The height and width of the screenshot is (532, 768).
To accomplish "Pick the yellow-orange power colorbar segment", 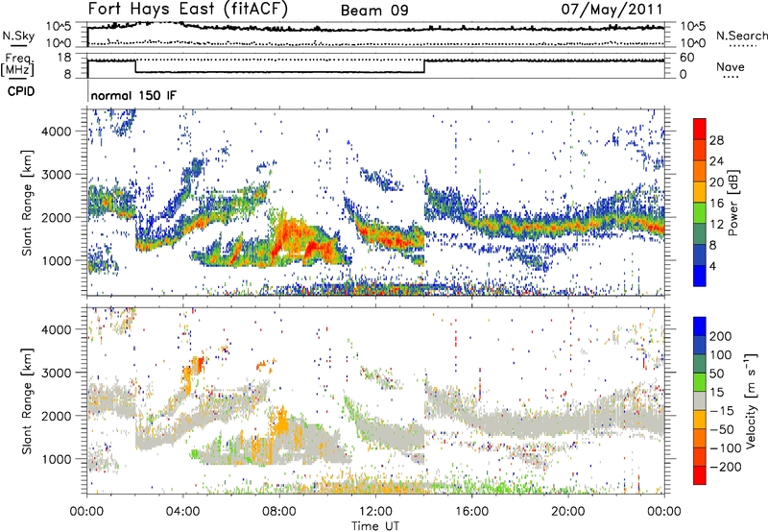I will tap(700, 191).
